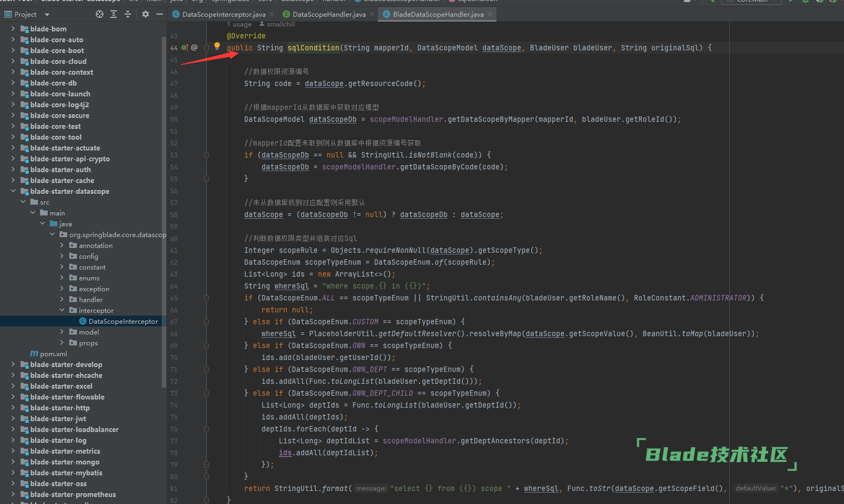
Task: Click the Expand All icon in Project panel
Action: pos(114,15)
